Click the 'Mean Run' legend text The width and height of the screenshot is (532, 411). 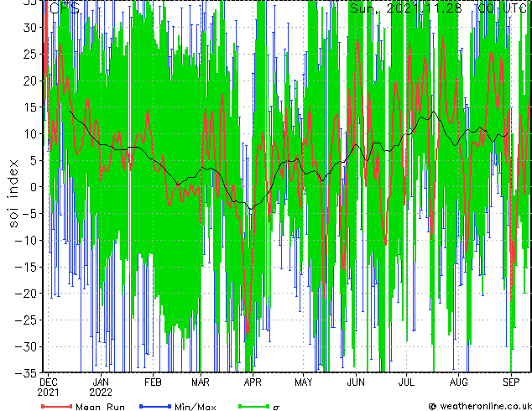coord(101,407)
